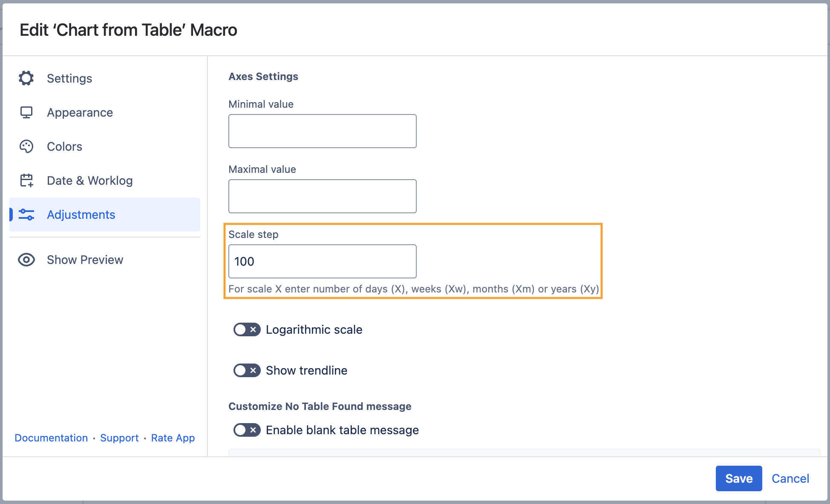
Task: Open the Settings section in sidebar
Action: [x=69, y=78]
